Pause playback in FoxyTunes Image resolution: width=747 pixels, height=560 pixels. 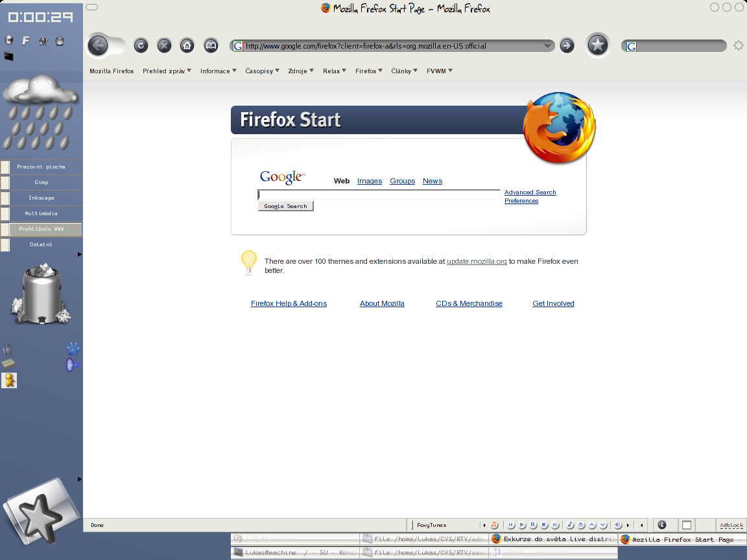[x=533, y=525]
